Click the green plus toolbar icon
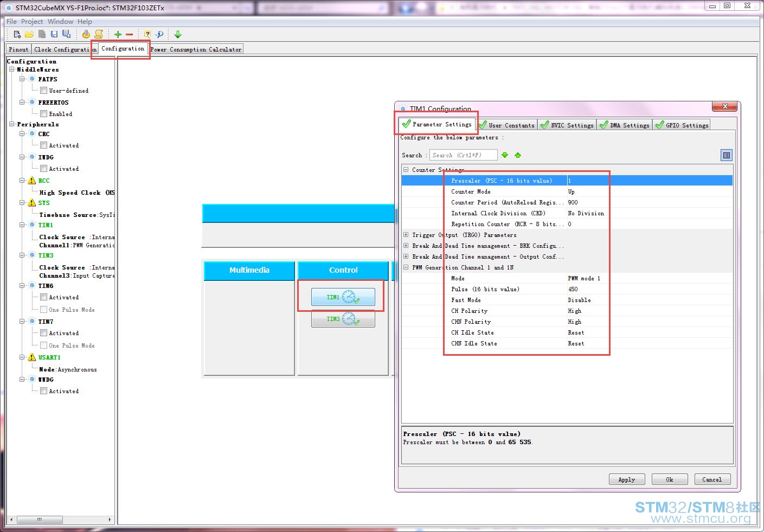764x532 pixels. [118, 34]
